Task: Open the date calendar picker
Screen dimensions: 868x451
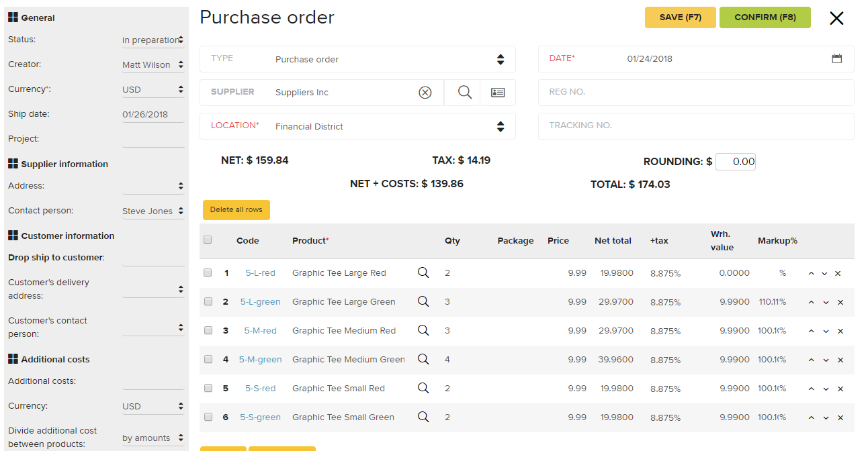Action: point(837,59)
